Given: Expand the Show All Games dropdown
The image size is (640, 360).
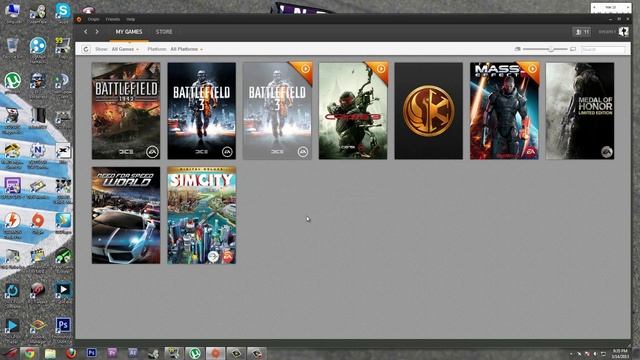Looking at the screenshot, I should [125, 49].
